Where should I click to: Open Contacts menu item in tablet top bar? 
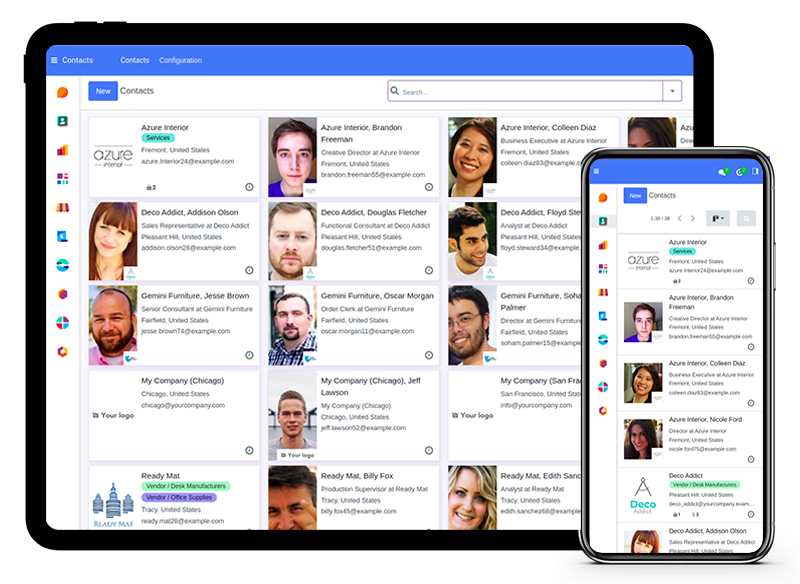point(135,60)
